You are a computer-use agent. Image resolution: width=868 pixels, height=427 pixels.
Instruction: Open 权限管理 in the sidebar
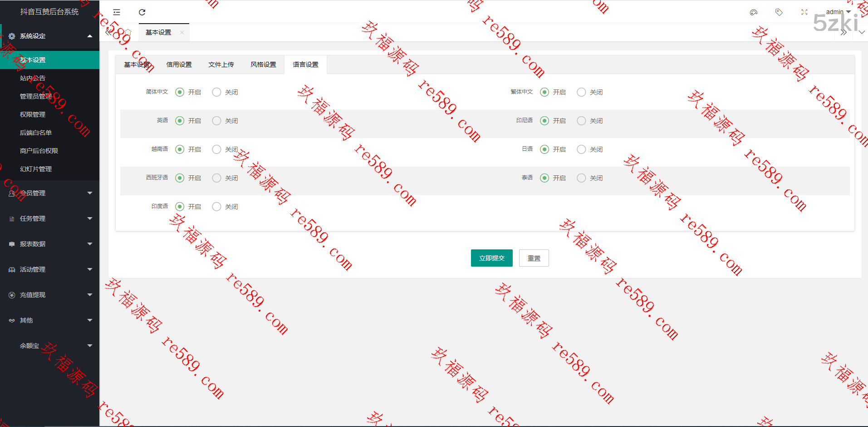[x=49, y=114]
